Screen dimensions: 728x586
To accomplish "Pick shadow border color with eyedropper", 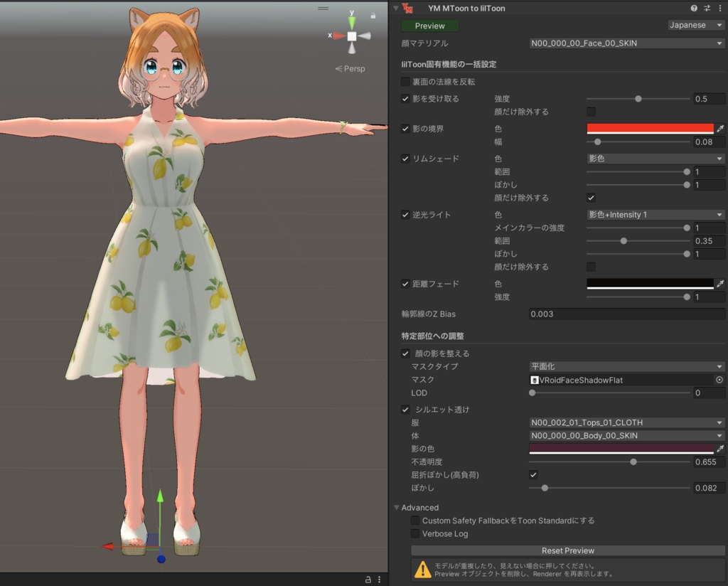I will coord(720,129).
